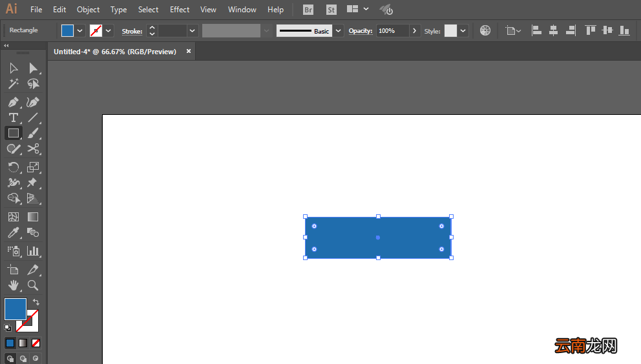Open the Effect menu

pyautogui.click(x=180, y=10)
